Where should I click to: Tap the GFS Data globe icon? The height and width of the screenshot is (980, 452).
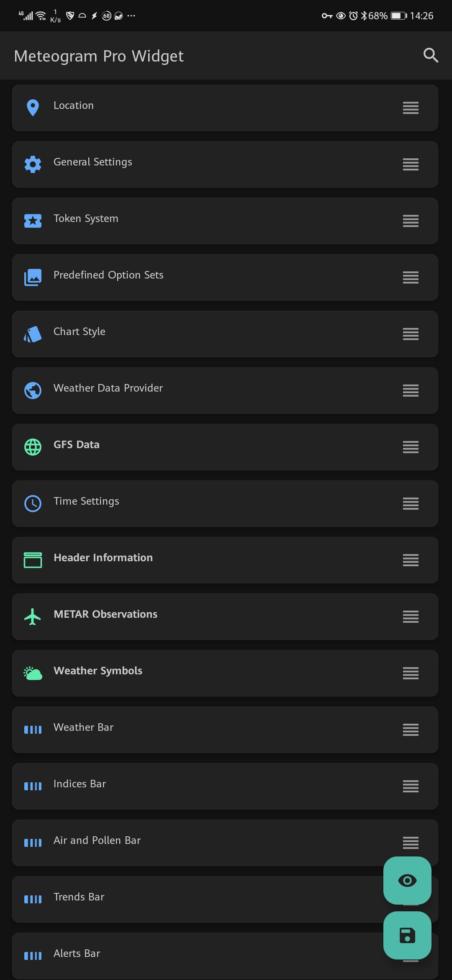(33, 447)
